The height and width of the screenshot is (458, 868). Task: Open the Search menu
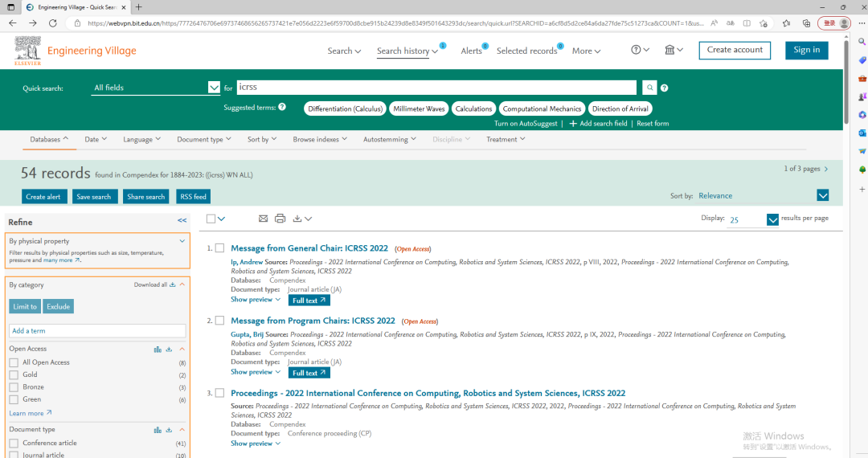(x=344, y=51)
